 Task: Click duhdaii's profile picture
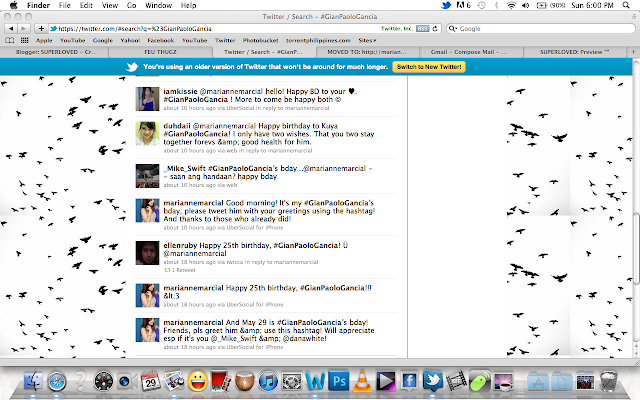coord(147,133)
